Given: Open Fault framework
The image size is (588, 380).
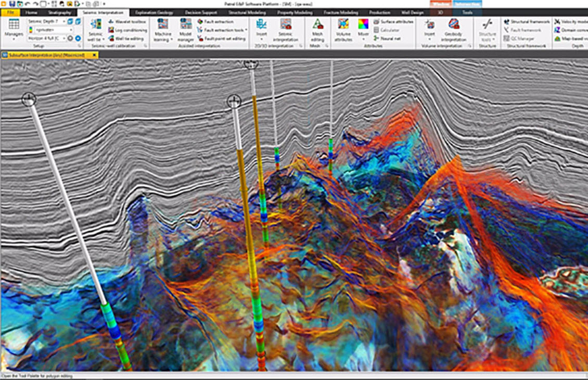Looking at the screenshot, I should 522,30.
